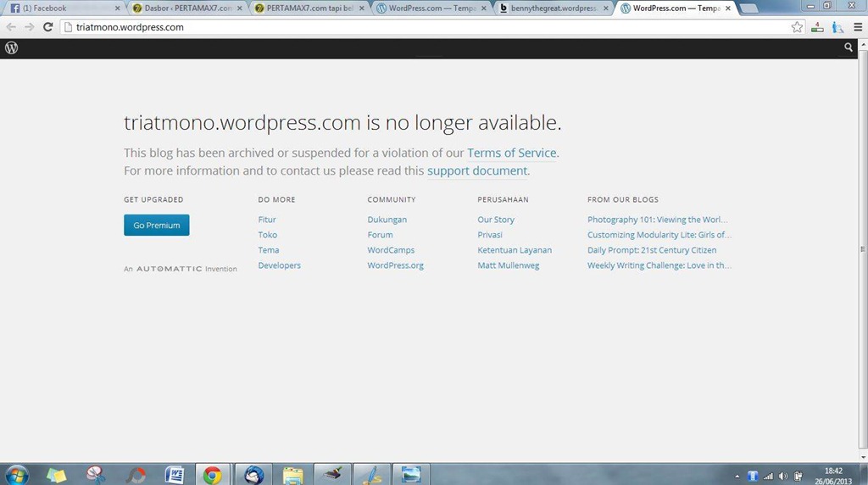This screenshot has height=485, width=868.
Task: Switch to the Facebook tab
Action: (x=64, y=8)
